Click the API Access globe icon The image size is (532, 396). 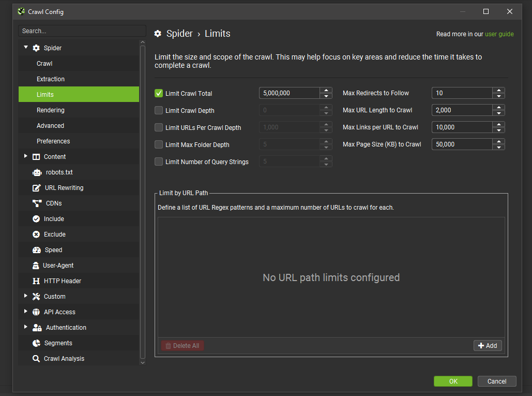(36, 312)
